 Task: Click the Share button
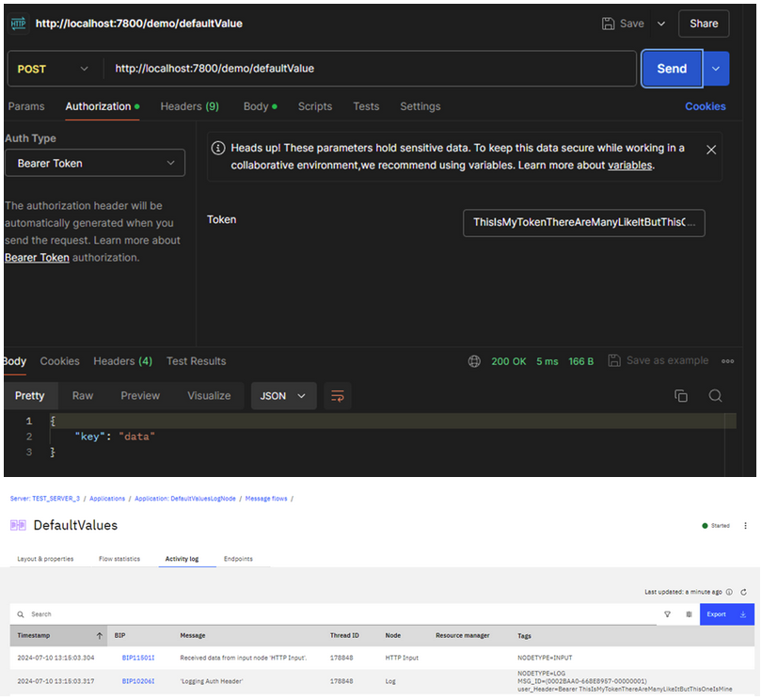[703, 24]
